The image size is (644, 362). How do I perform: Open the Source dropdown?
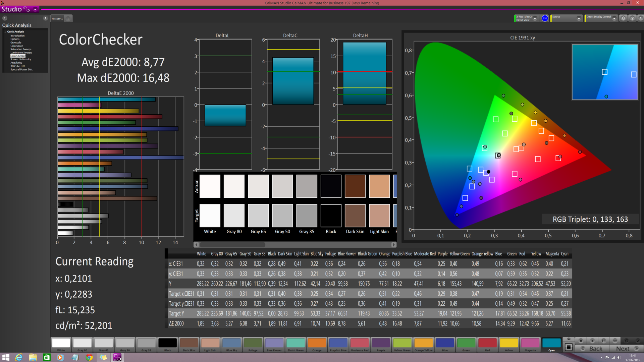(579, 18)
